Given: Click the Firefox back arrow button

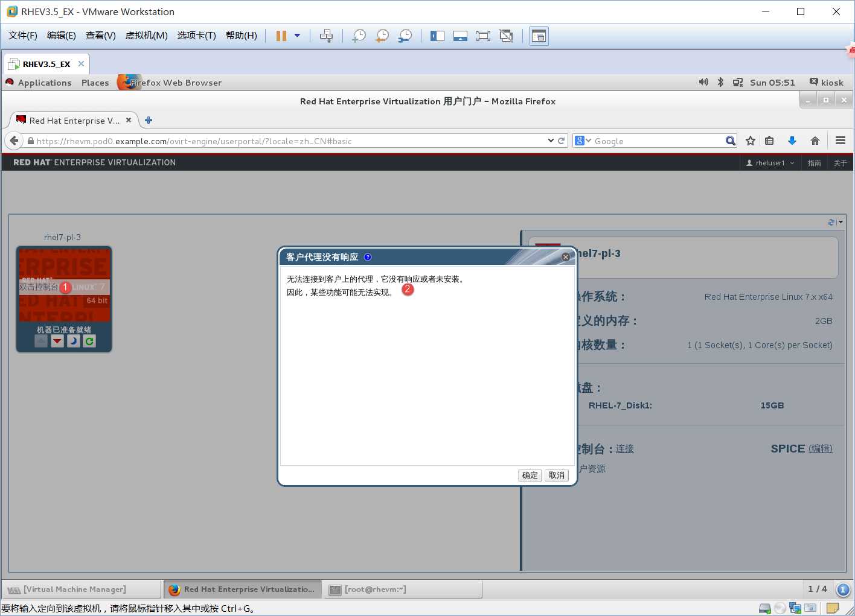Looking at the screenshot, I should click(x=14, y=141).
